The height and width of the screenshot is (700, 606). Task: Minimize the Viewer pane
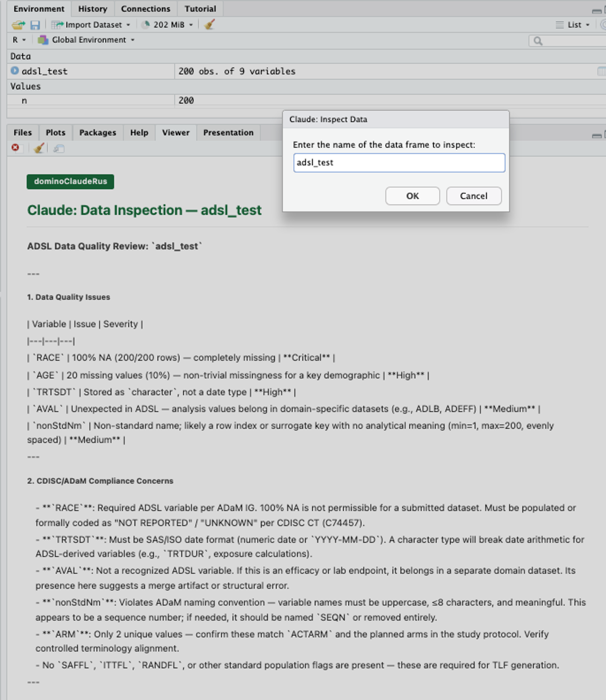pos(597,136)
